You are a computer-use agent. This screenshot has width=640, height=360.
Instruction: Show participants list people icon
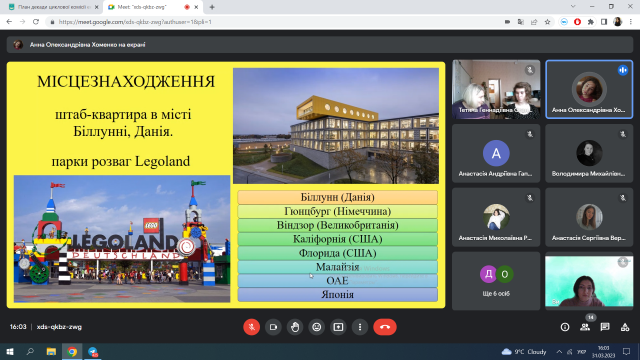pyautogui.click(x=585, y=327)
